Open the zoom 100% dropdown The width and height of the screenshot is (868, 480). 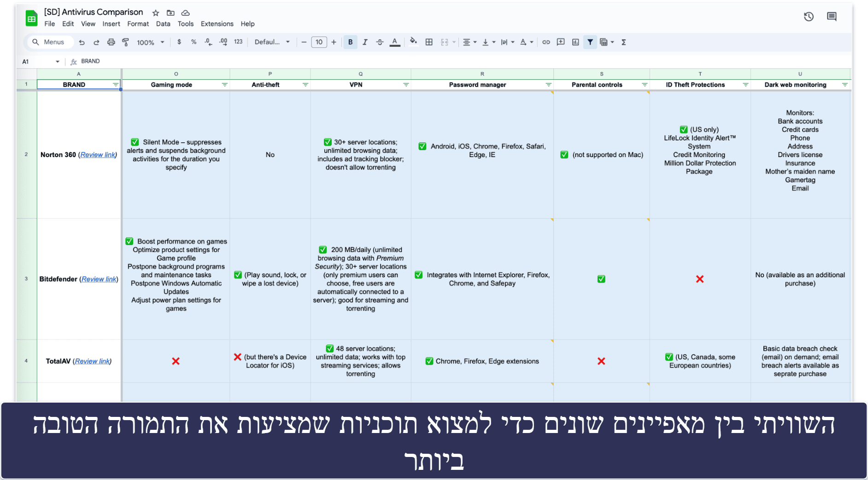click(151, 42)
